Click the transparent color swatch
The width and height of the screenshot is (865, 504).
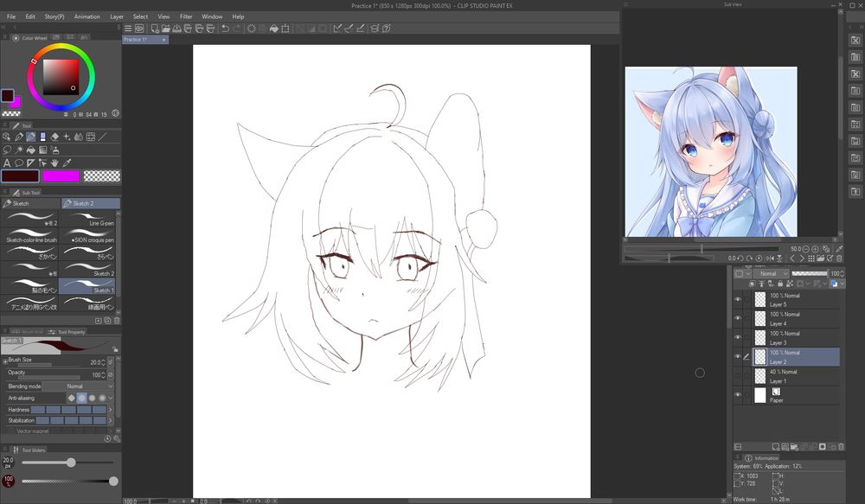point(101,176)
